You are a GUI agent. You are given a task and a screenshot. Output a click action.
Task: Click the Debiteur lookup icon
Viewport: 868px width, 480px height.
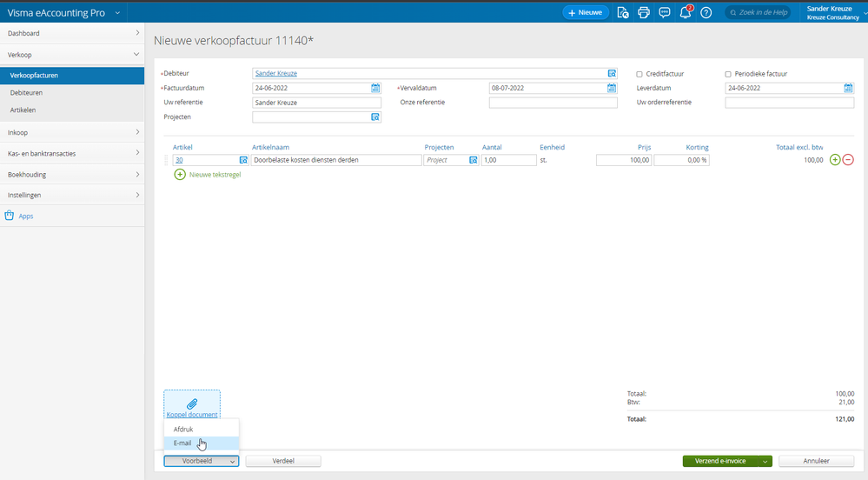612,74
